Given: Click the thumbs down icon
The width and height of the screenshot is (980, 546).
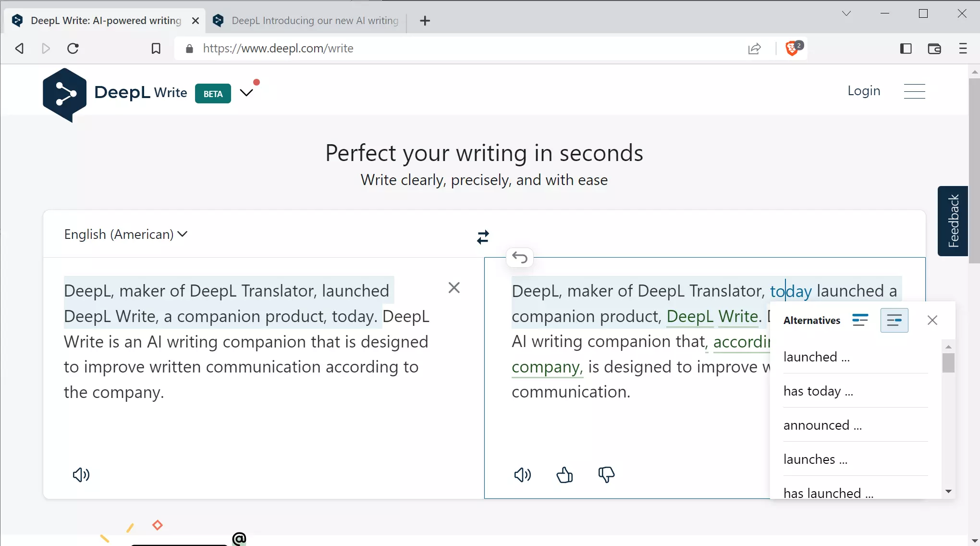Looking at the screenshot, I should pyautogui.click(x=606, y=475).
